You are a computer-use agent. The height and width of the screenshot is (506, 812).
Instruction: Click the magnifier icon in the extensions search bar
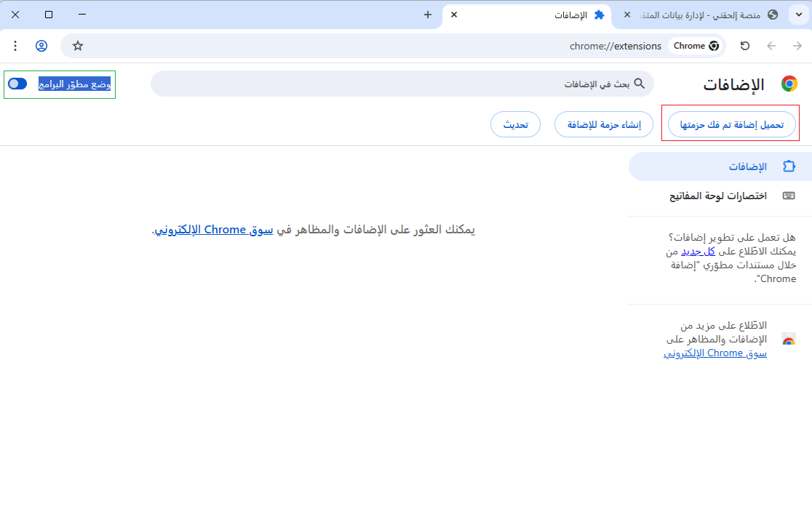tap(640, 84)
